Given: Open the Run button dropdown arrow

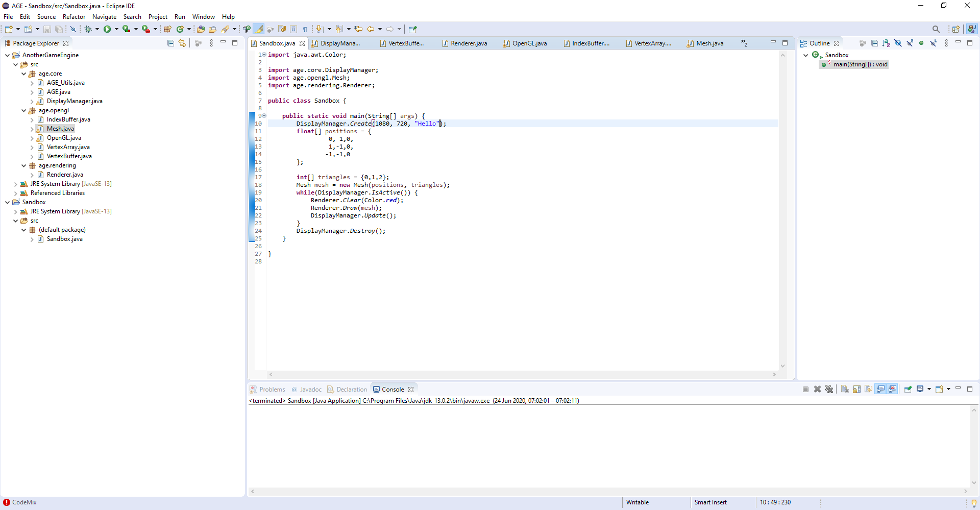Looking at the screenshot, I should coord(116,29).
